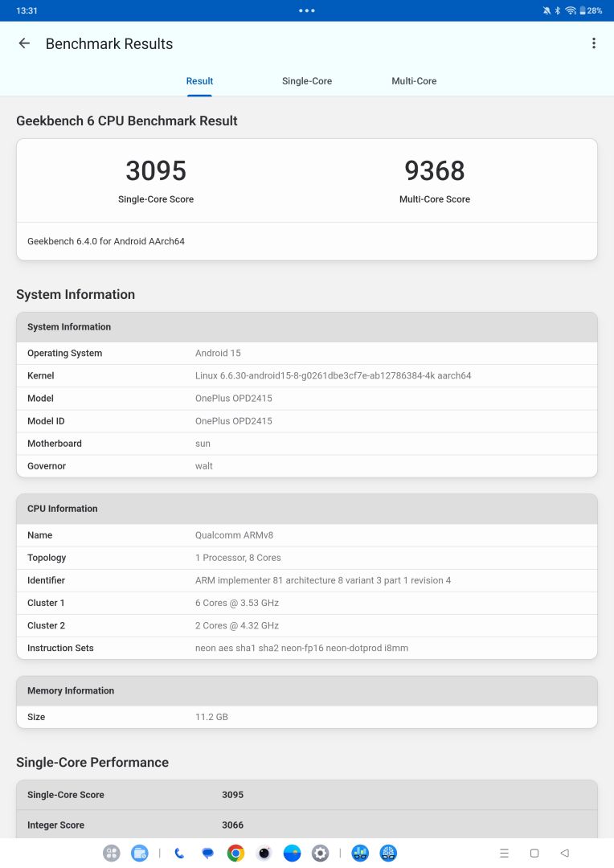Tap the Operating System value Android 15
The height and width of the screenshot is (868, 614).
click(x=218, y=353)
